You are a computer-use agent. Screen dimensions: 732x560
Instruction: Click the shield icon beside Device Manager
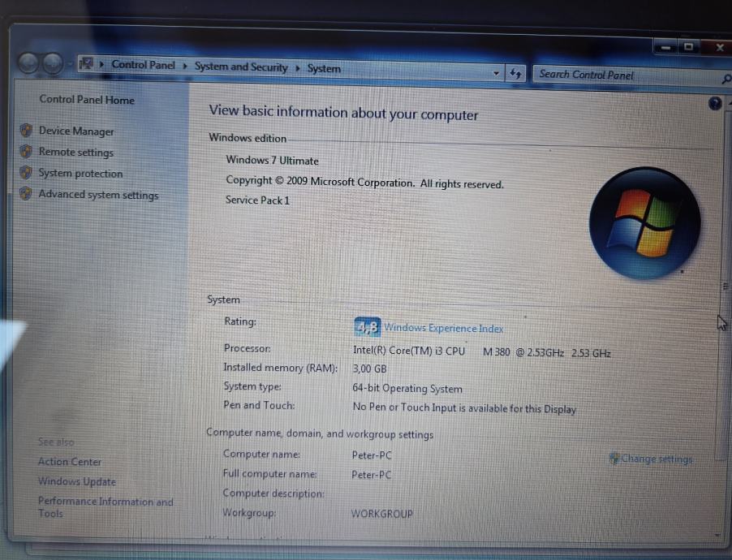26,131
